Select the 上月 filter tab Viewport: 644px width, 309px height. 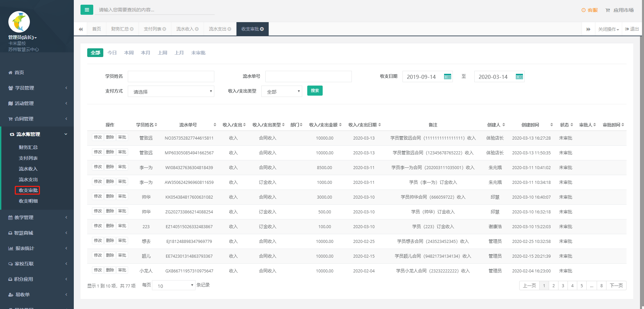179,53
